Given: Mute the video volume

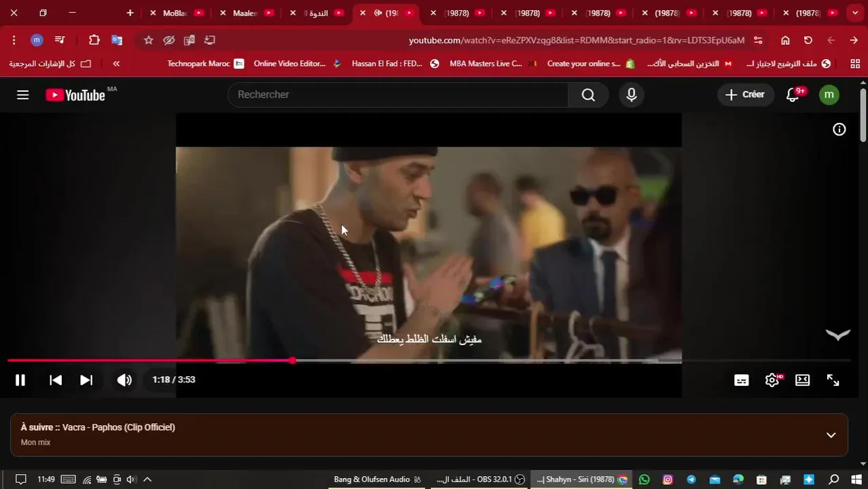Looking at the screenshot, I should 124,380.
